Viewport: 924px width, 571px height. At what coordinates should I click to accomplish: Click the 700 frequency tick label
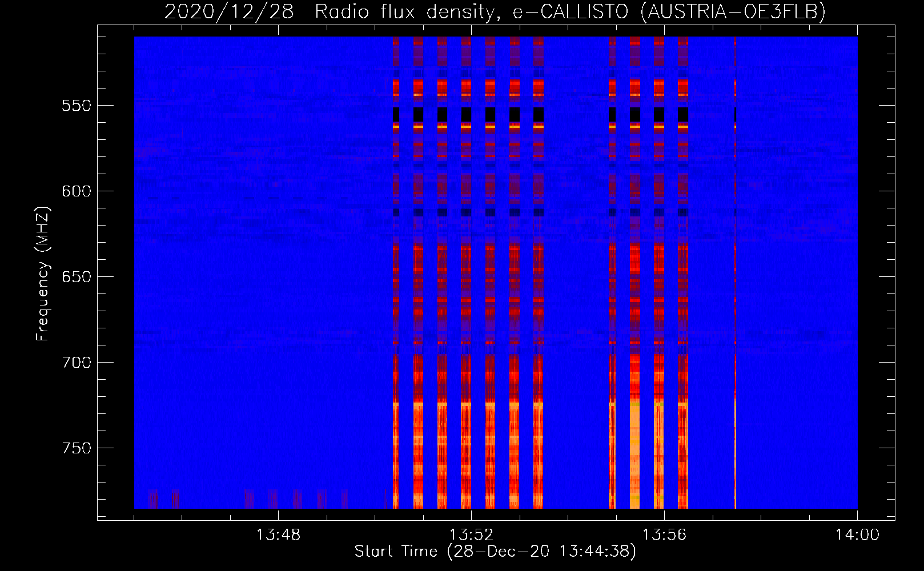click(77, 363)
